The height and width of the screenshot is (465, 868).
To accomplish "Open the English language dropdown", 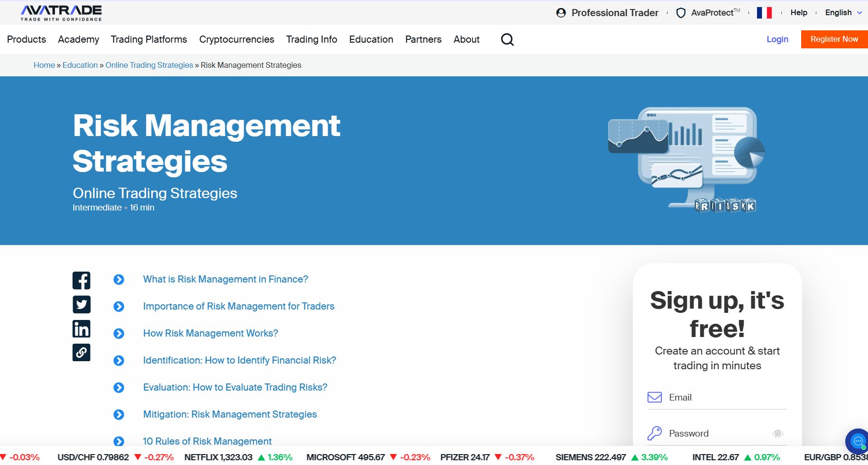I will [844, 13].
